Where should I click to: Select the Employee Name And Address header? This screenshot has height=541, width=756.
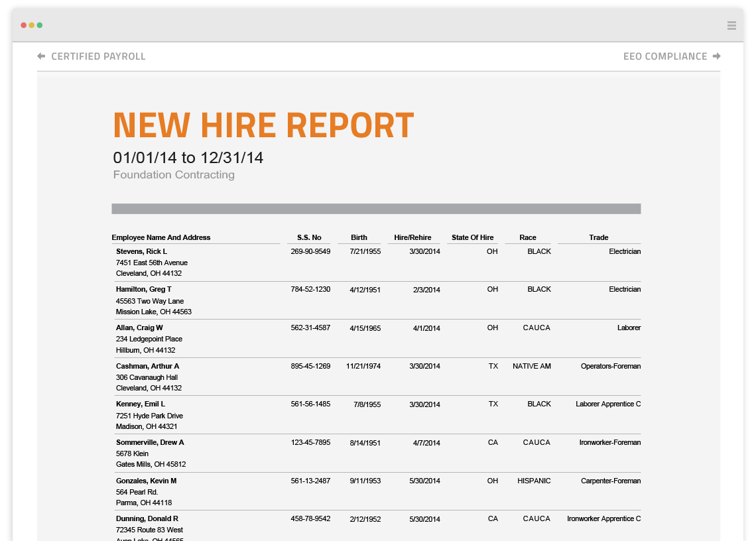click(x=162, y=237)
